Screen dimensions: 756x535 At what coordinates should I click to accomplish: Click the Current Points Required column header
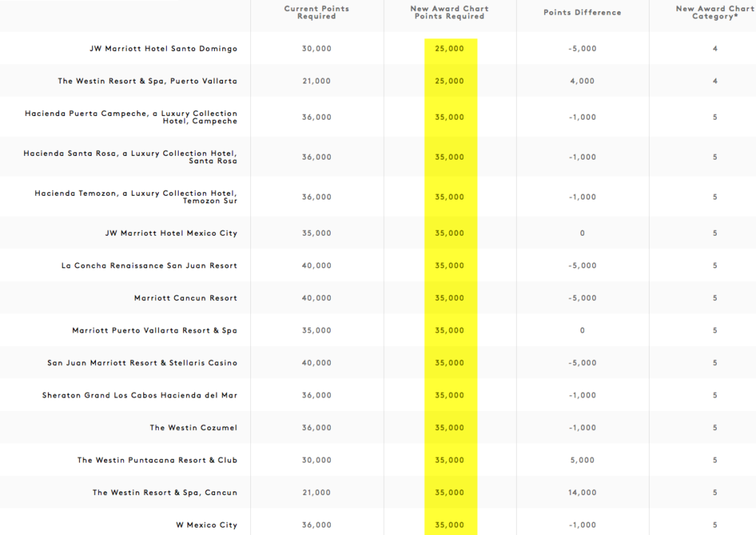317,13
